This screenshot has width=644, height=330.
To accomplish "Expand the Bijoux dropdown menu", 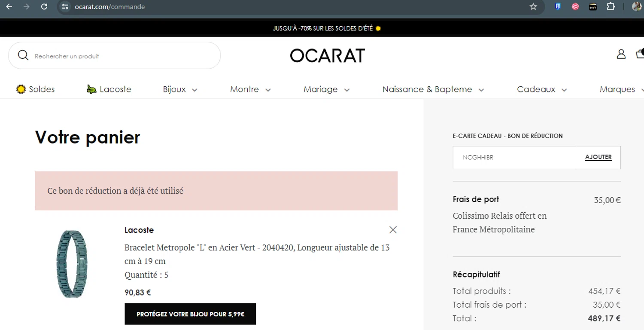I will pyautogui.click(x=180, y=89).
